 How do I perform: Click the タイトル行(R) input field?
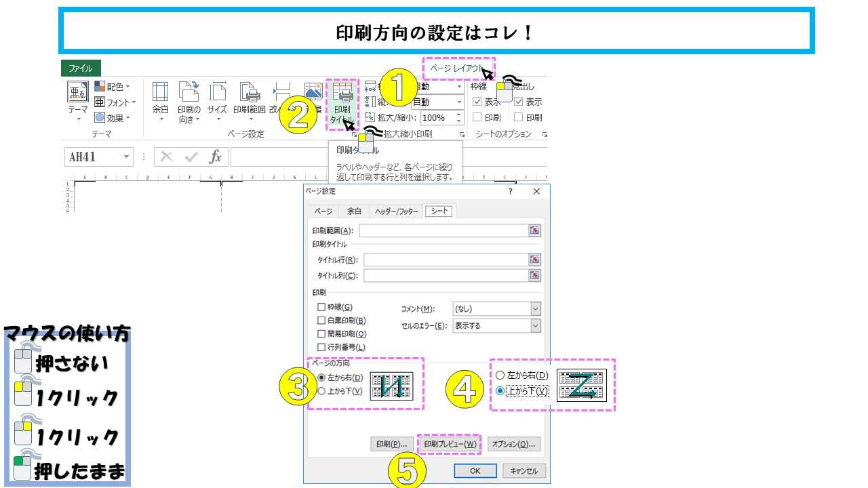click(x=446, y=260)
